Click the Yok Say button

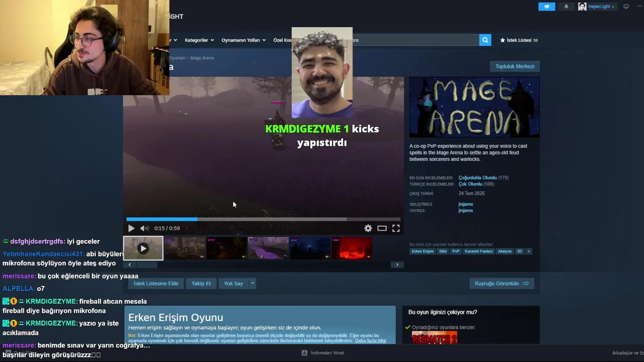tap(233, 284)
